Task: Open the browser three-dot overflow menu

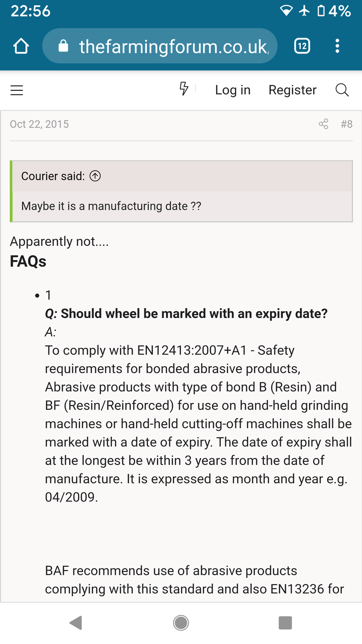Action: [x=337, y=46]
